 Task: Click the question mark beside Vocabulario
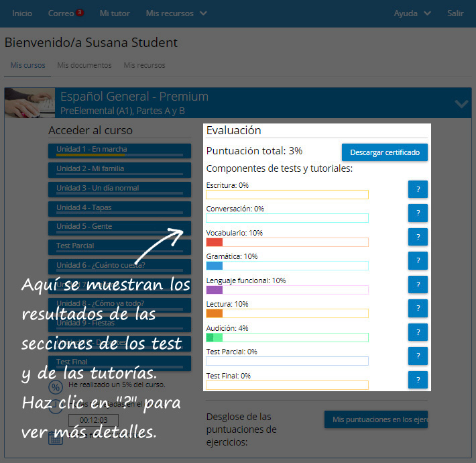[418, 237]
